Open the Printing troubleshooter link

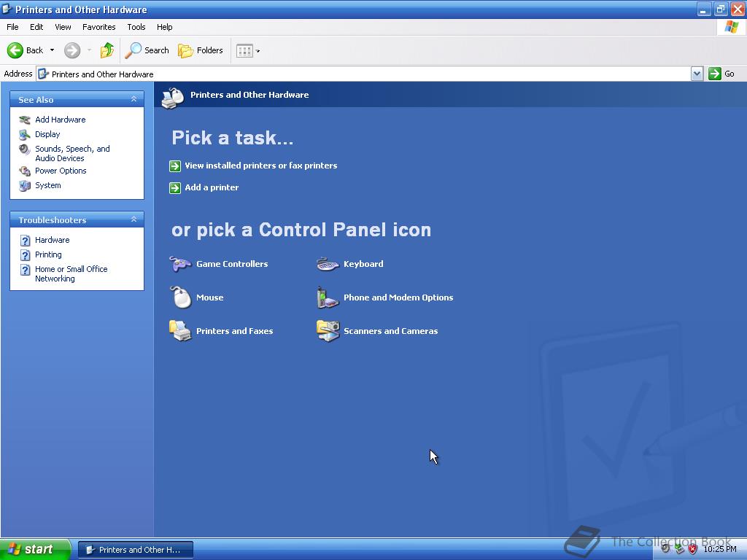point(48,254)
